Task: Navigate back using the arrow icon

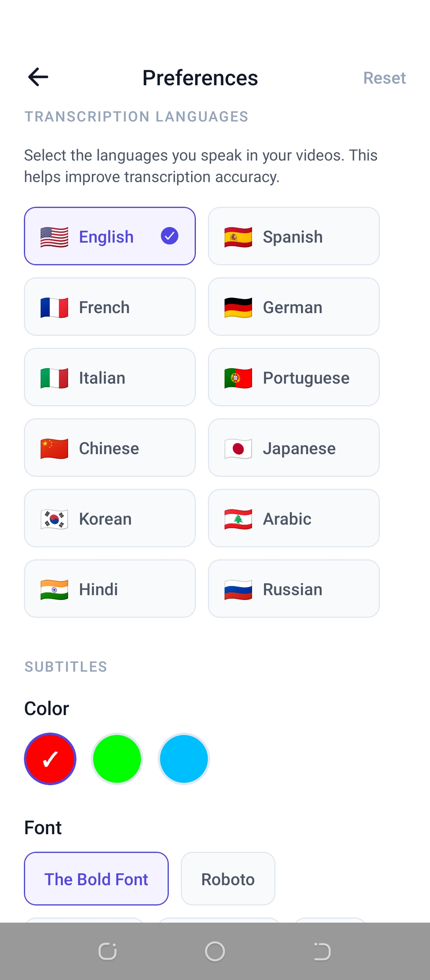Action: 37,76
